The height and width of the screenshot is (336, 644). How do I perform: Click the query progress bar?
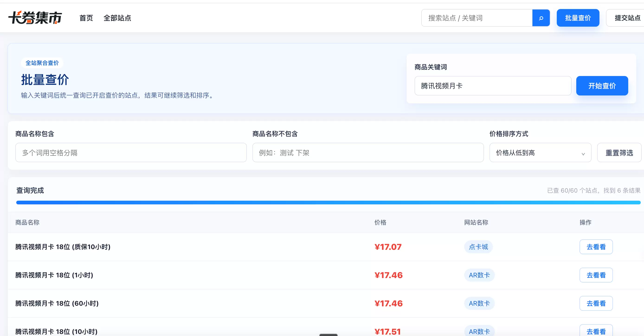coord(328,203)
